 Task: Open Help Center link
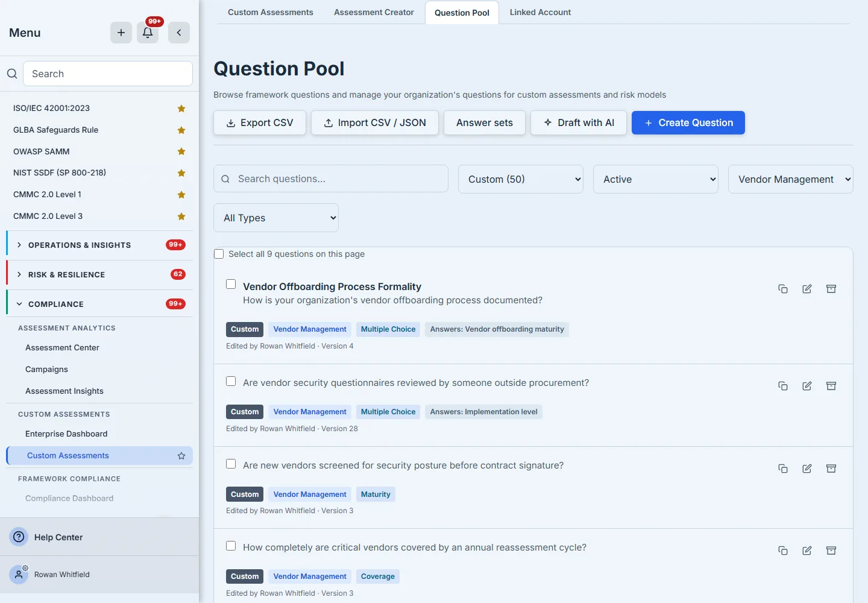click(58, 537)
